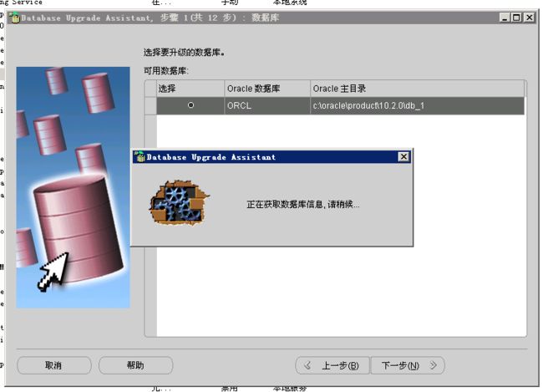Viewport: 543px width, 392px height.
Task: Click the 可用数据库 label
Action: [166, 71]
